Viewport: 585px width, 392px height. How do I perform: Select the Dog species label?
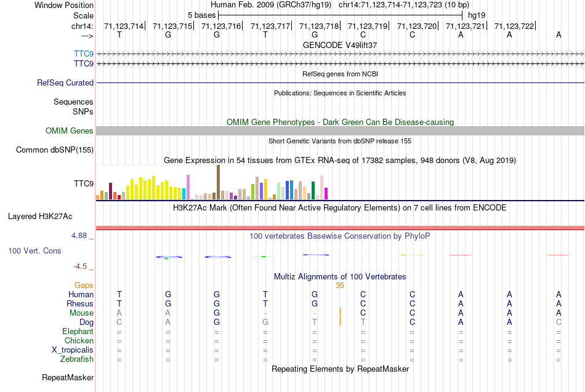pyautogui.click(x=86, y=322)
